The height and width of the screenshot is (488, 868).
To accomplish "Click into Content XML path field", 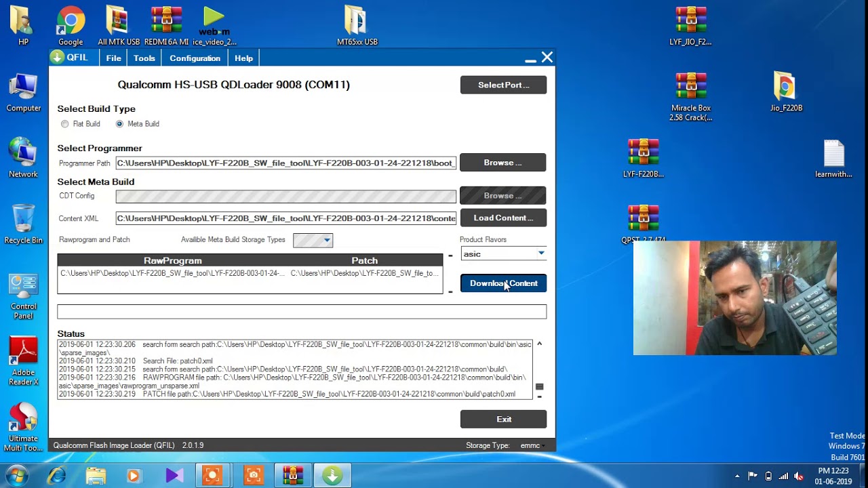I will coord(285,218).
